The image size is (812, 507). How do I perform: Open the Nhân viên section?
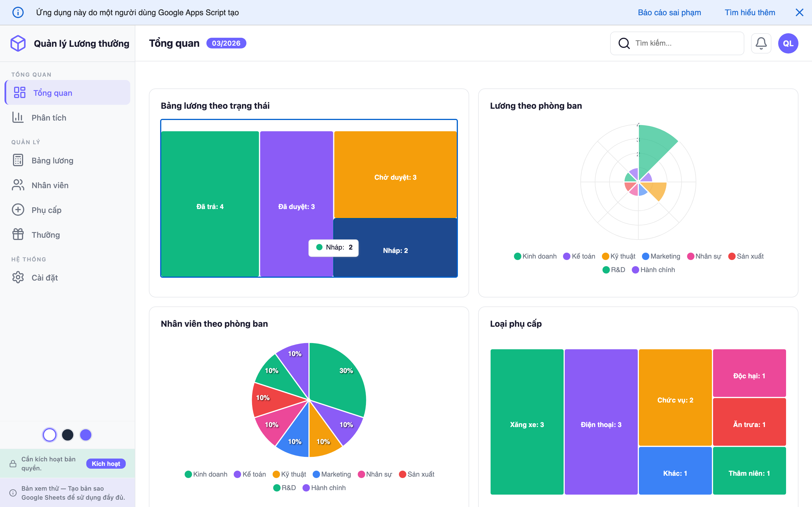50,185
